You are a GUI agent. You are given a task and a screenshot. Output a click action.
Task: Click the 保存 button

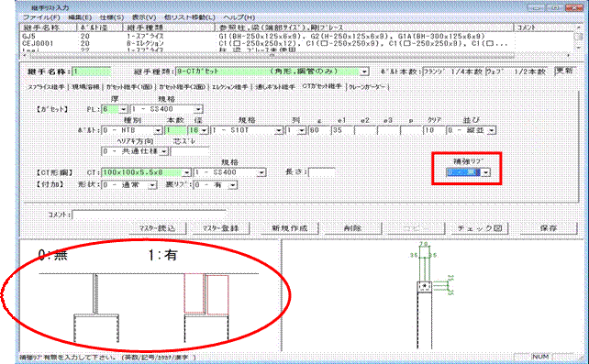tap(549, 228)
